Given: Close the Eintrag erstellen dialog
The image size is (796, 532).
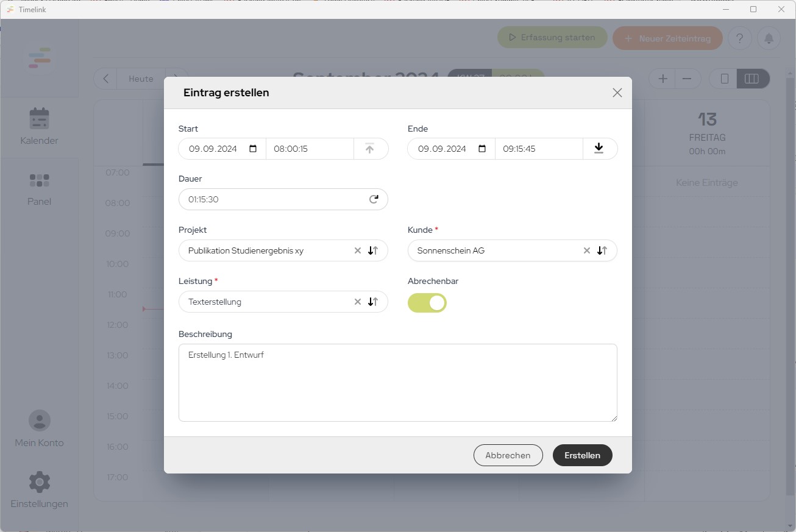Looking at the screenshot, I should pyautogui.click(x=617, y=93).
